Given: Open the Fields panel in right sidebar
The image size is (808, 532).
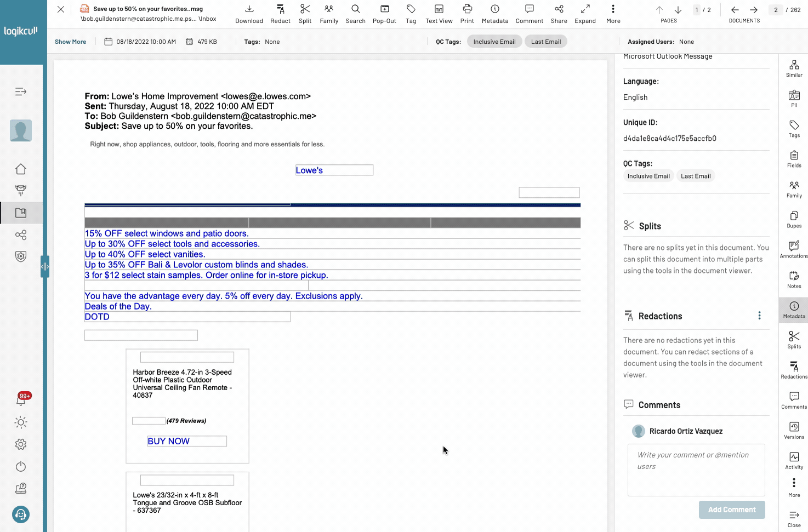Looking at the screenshot, I should [794, 159].
